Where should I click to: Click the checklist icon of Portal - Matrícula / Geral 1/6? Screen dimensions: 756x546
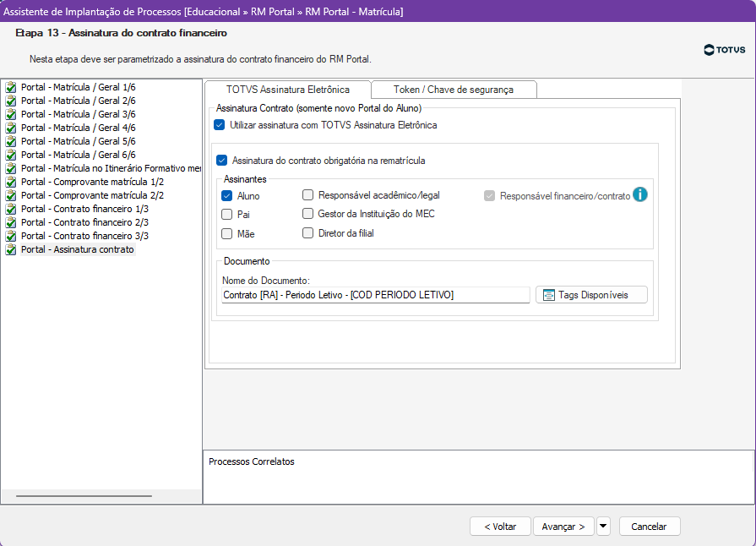pyautogui.click(x=11, y=87)
